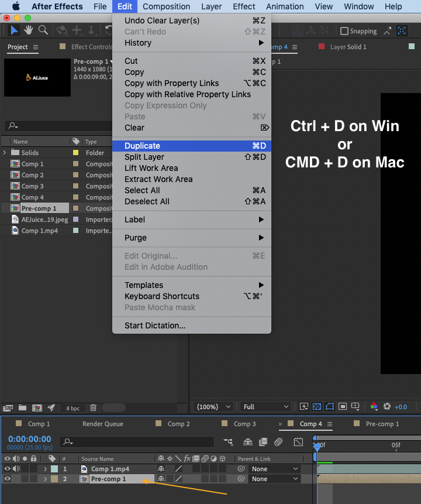Open Comp 4 timeline tab panel menu
The image size is (421, 504).
(329, 424)
